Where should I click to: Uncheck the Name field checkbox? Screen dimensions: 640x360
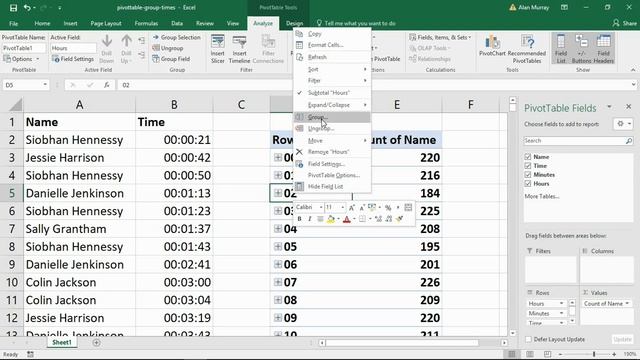pyautogui.click(x=528, y=157)
